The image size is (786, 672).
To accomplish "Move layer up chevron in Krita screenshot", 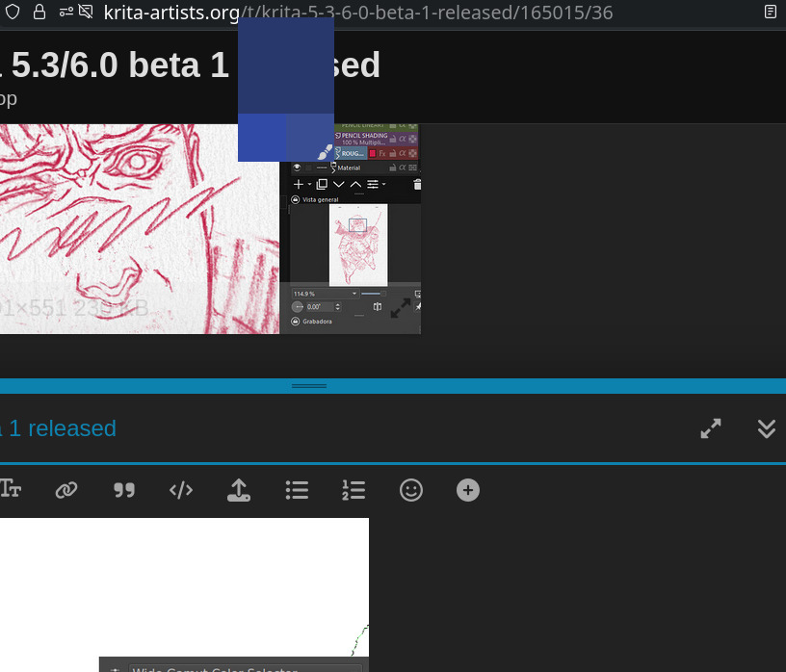I will [x=355, y=185].
